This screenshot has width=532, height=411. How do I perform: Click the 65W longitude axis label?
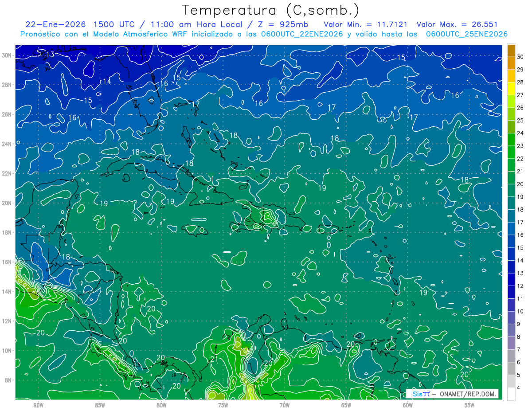click(x=346, y=405)
